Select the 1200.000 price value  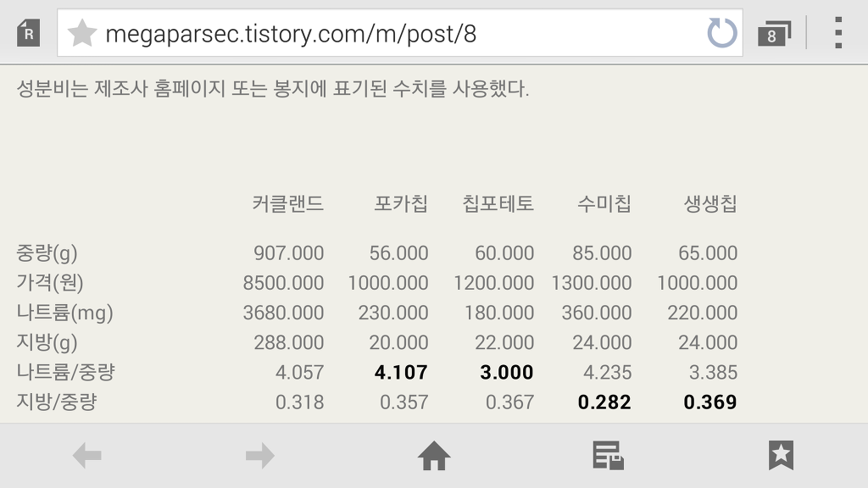tap(494, 283)
